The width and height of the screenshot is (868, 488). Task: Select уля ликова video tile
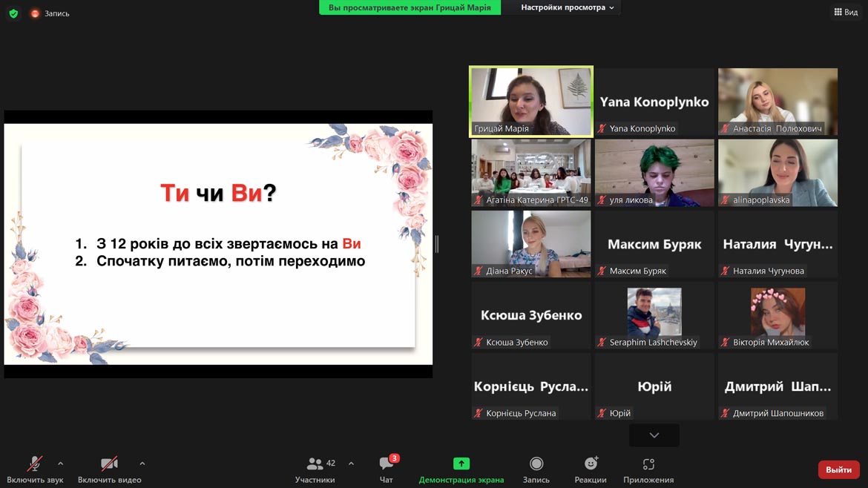[x=654, y=173]
